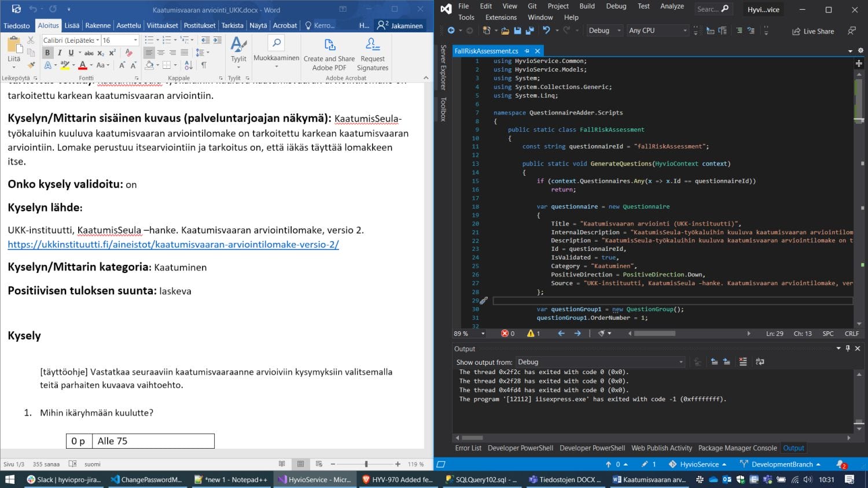Click Navigate Backward arrow in Visual Studio toolbar
868x488 pixels.
click(x=451, y=31)
